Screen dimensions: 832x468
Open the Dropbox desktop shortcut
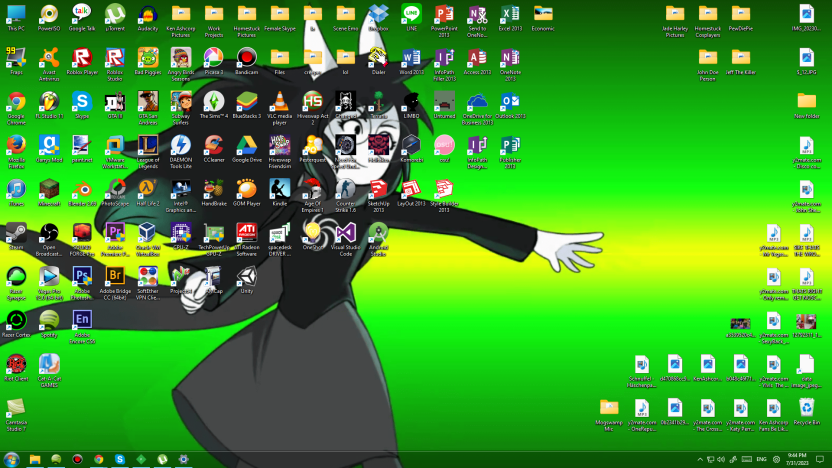click(378, 14)
